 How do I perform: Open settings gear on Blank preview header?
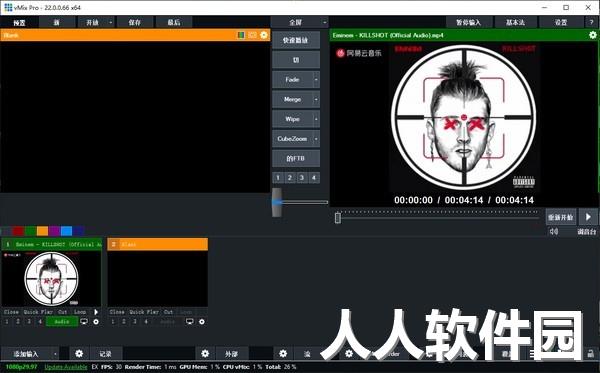tap(264, 35)
